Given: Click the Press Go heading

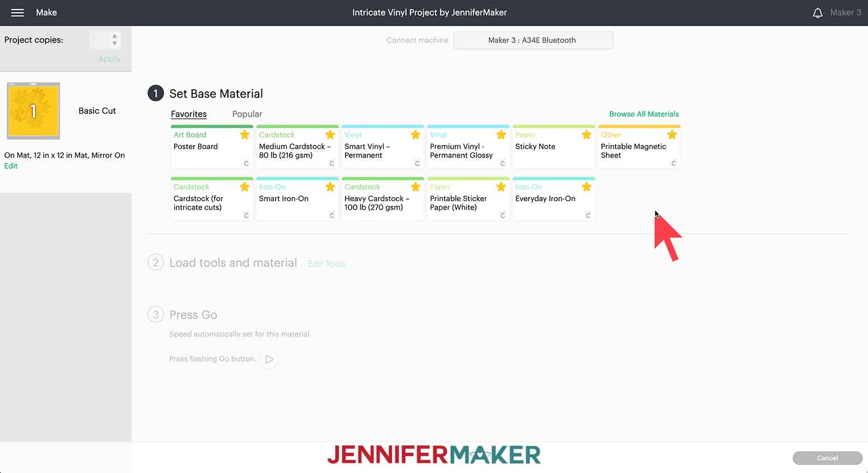Looking at the screenshot, I should (x=193, y=315).
